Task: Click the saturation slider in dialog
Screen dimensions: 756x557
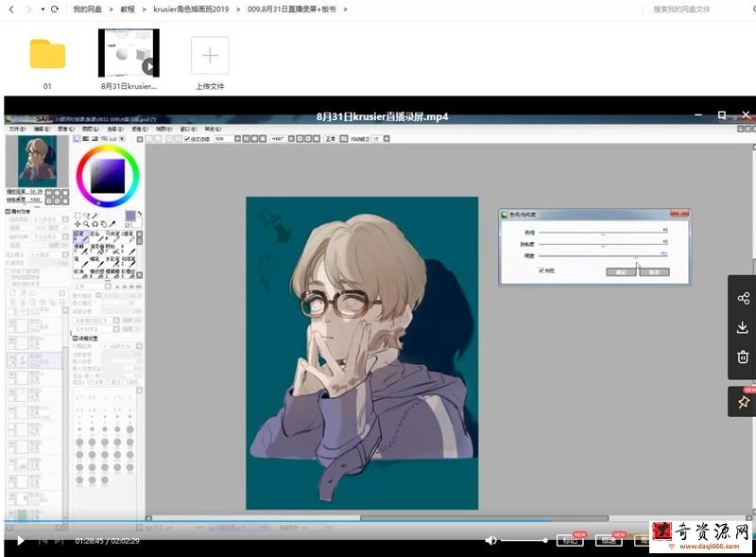Action: [603, 244]
